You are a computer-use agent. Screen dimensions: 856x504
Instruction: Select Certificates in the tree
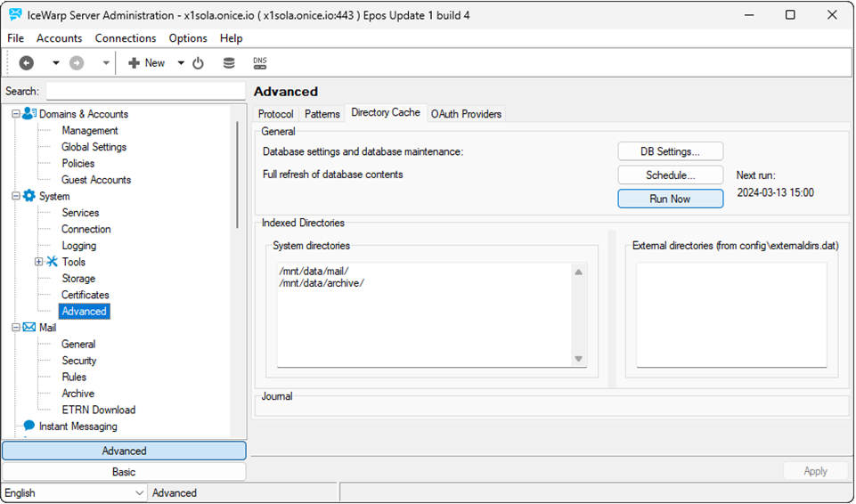pyautogui.click(x=86, y=295)
